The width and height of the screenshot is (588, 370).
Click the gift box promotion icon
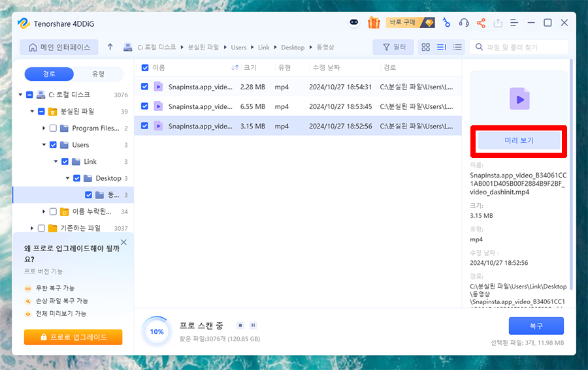point(374,23)
